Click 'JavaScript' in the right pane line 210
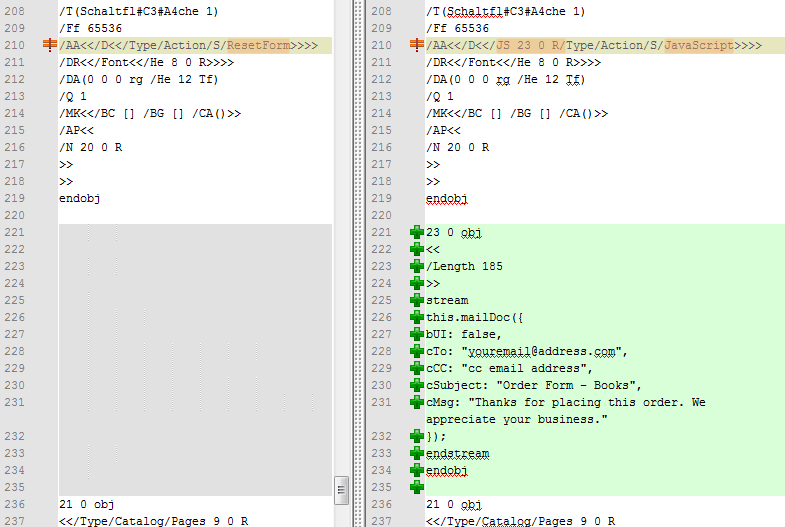Viewport: 785px width, 527px height. (699, 45)
